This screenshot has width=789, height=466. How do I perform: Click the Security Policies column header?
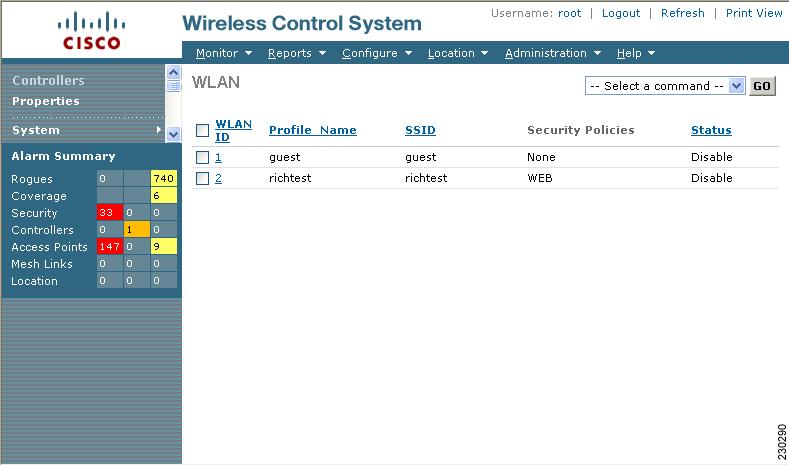click(x=581, y=130)
